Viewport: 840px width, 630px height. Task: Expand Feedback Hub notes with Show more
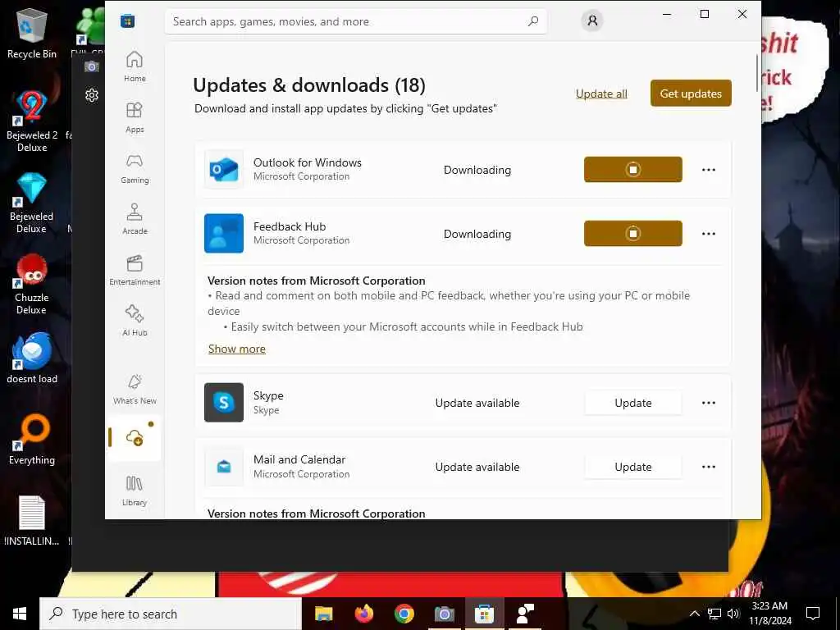point(237,349)
